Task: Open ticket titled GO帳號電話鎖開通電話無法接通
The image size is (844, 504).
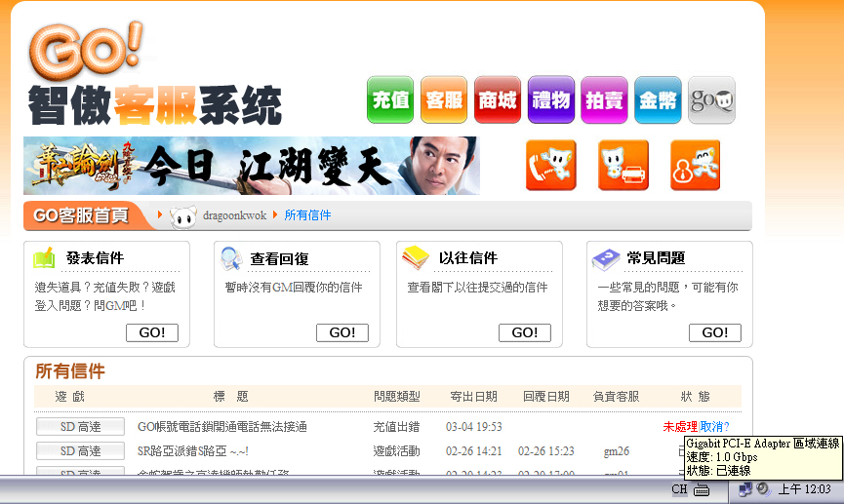Action: [222, 427]
